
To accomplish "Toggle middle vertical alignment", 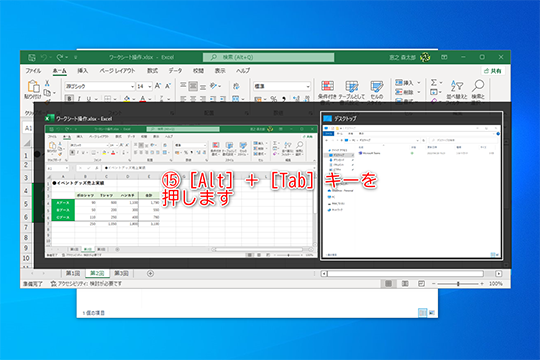I will pos(193,86).
